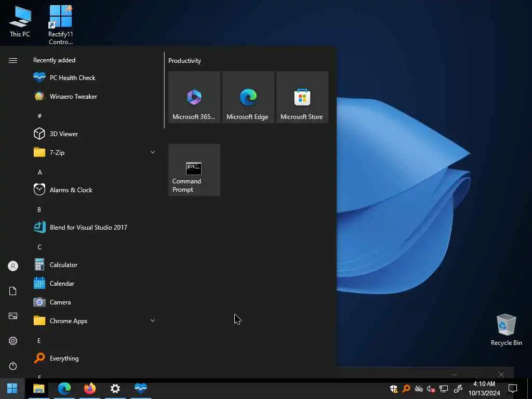The height and width of the screenshot is (399, 532).
Task: Open Microsoft Edge from the taskbar
Action: (x=64, y=389)
